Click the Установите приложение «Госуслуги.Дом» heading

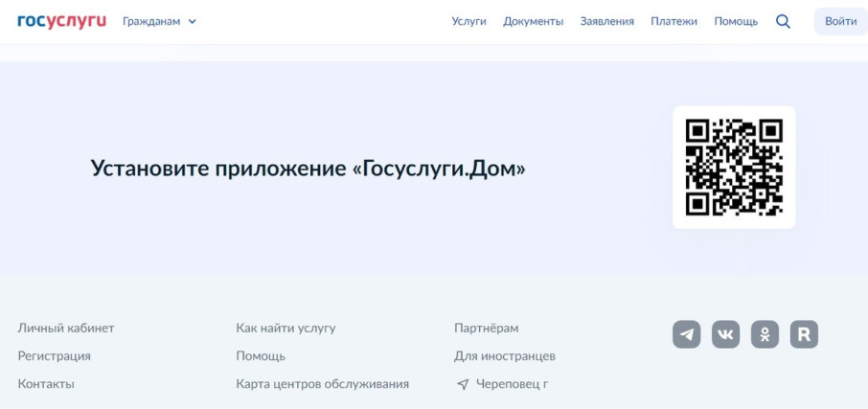click(308, 169)
